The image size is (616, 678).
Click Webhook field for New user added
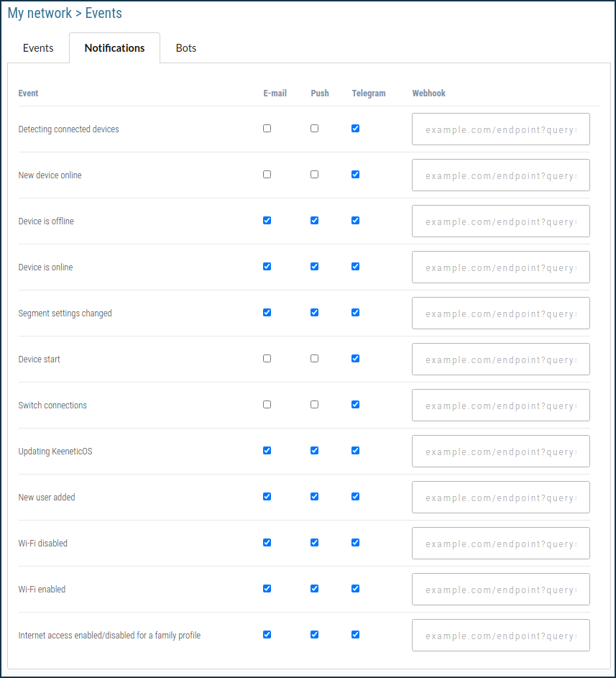coord(500,498)
